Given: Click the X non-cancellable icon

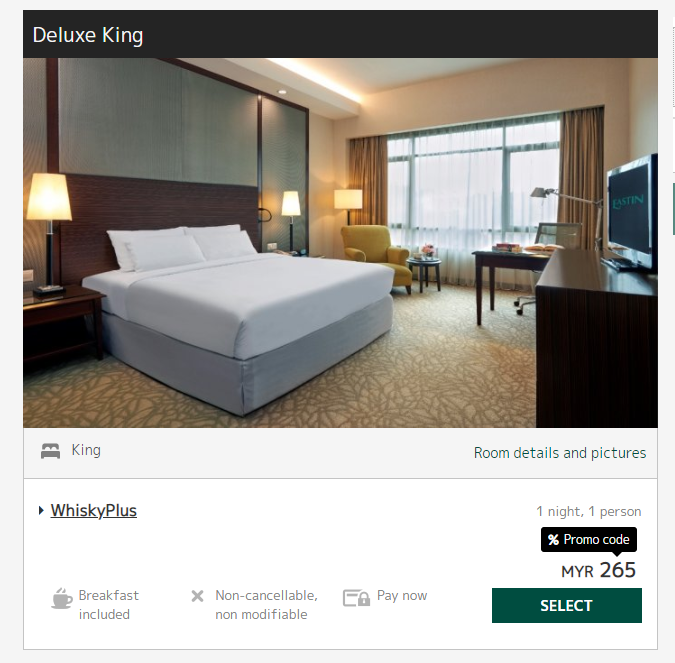Looking at the screenshot, I should 198,596.
